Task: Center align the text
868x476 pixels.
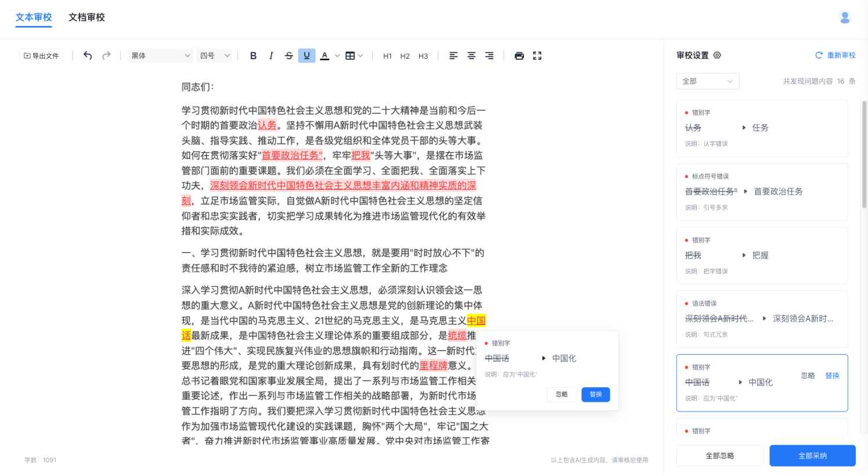Action: pyautogui.click(x=471, y=56)
